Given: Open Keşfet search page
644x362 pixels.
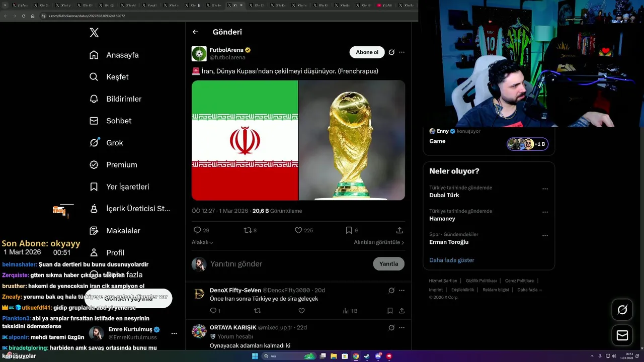Looking at the screenshot, I should point(109,77).
